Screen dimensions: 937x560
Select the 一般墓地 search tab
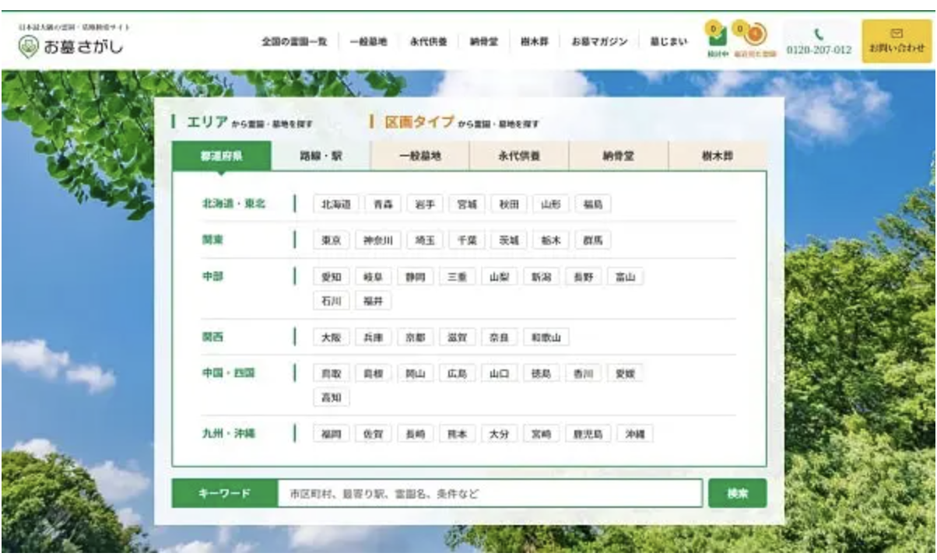[x=420, y=156]
